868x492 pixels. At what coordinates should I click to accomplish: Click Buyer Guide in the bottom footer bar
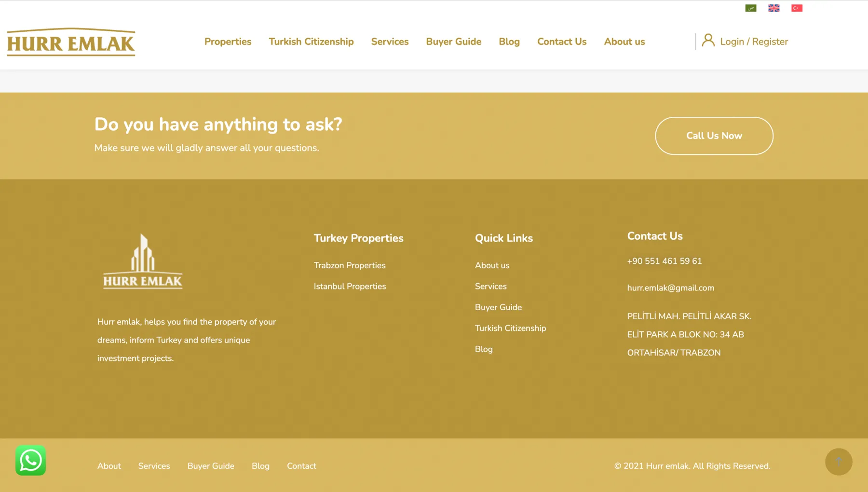[211, 466]
